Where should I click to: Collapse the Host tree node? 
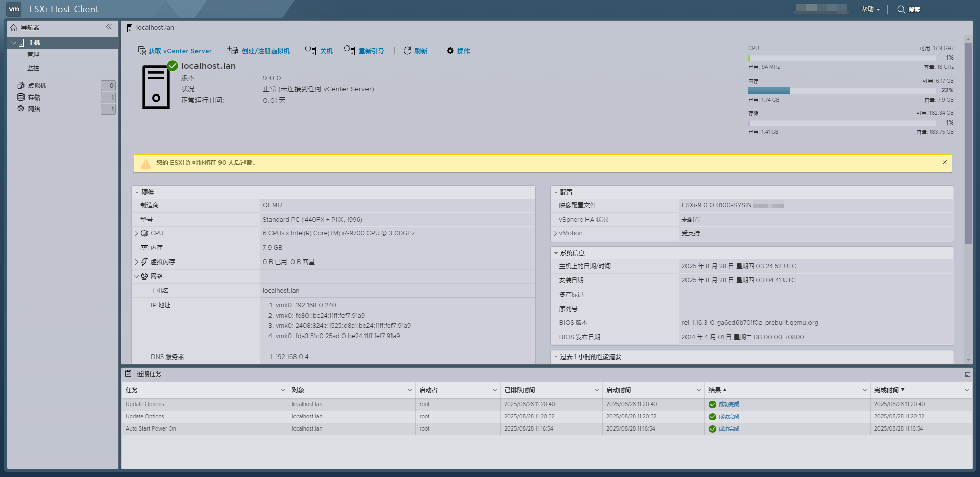coord(14,43)
